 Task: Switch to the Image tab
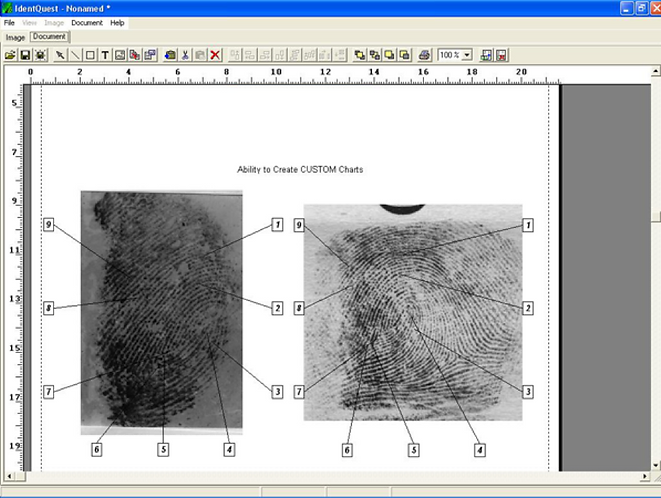coord(15,38)
